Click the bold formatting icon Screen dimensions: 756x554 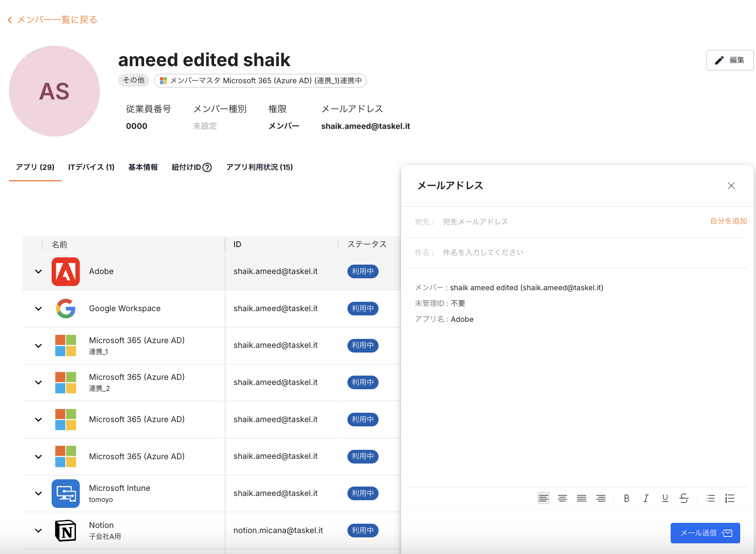tap(626, 498)
